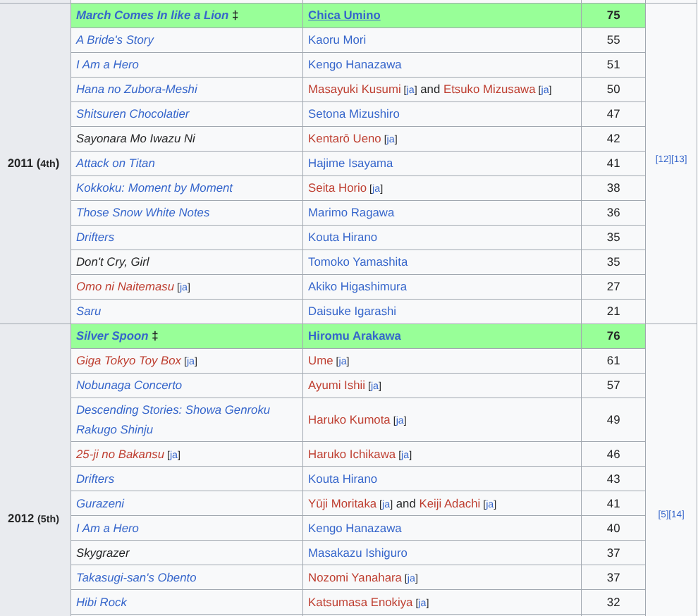This screenshot has width=698, height=616.
Task: Click Kouta Hirano in the 2012 section
Action: 343,479
